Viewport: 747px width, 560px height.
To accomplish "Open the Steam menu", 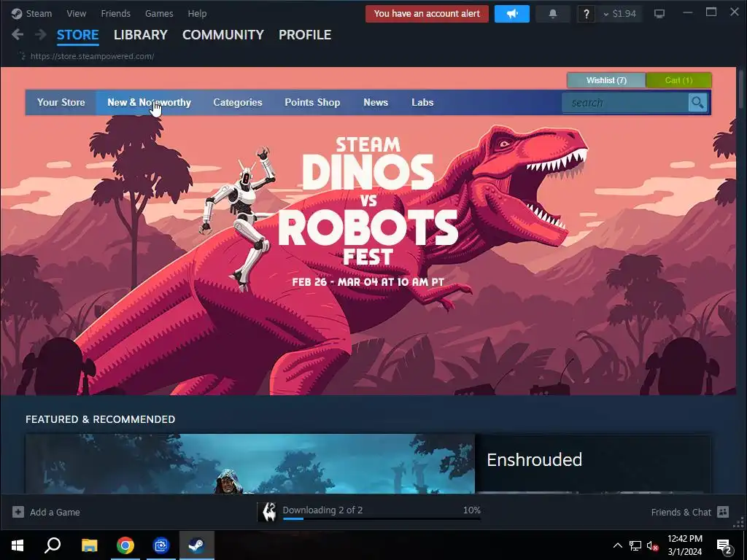I will [x=39, y=13].
